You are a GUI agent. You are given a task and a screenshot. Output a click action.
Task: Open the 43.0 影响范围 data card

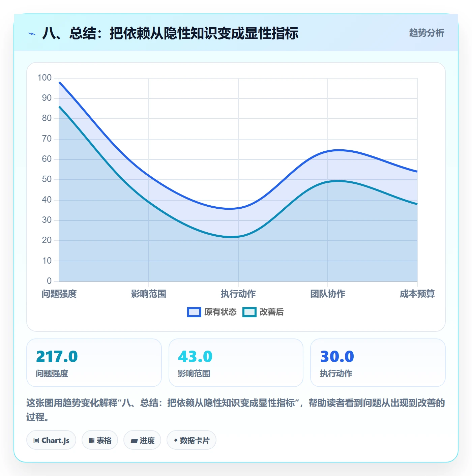(x=236, y=363)
